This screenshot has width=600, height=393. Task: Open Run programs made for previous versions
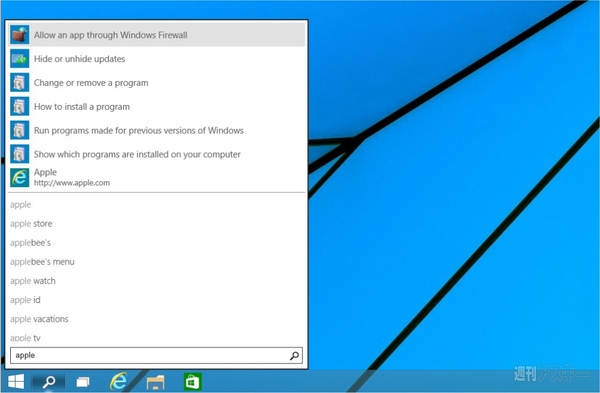point(157,130)
